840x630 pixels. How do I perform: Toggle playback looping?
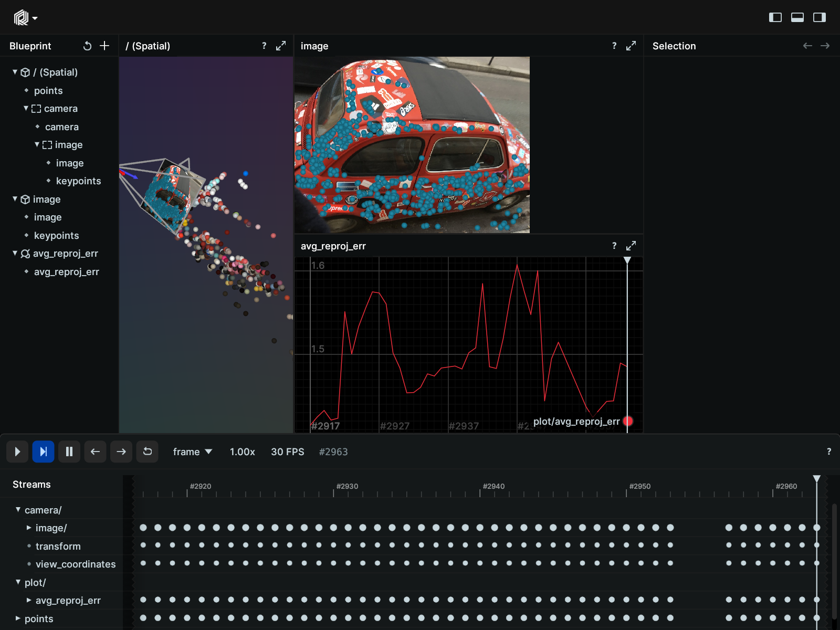pos(147,451)
